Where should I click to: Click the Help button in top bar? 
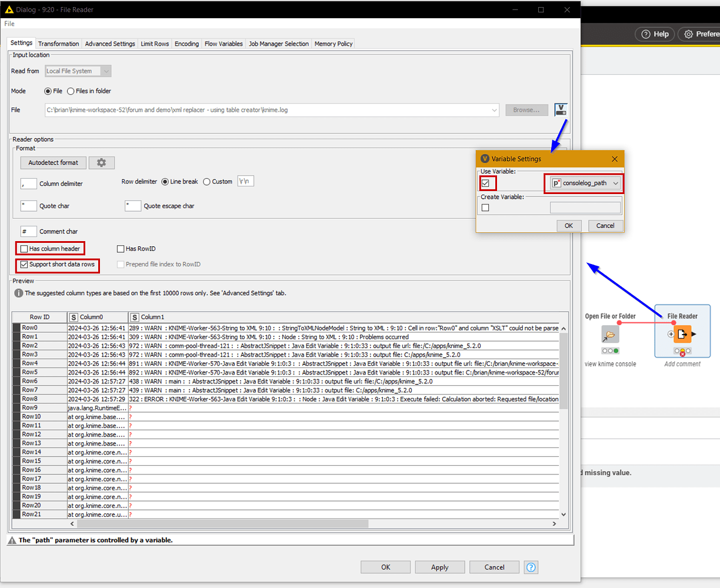[655, 34]
